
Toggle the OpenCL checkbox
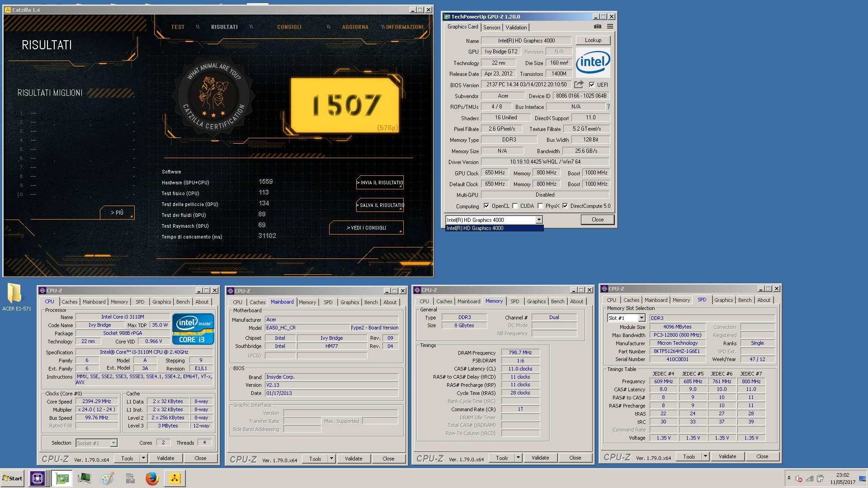(x=486, y=206)
